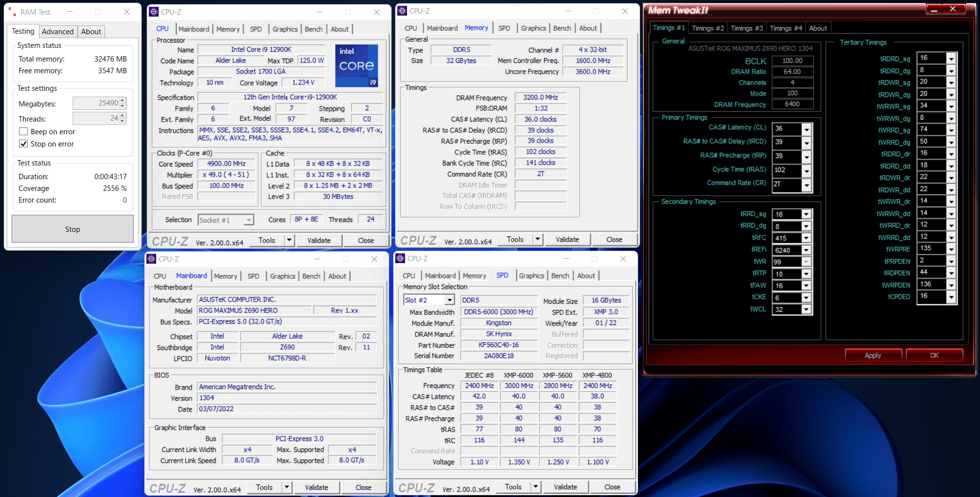
Task: Click the Close button in Mainboard tab window
Action: coord(364,487)
